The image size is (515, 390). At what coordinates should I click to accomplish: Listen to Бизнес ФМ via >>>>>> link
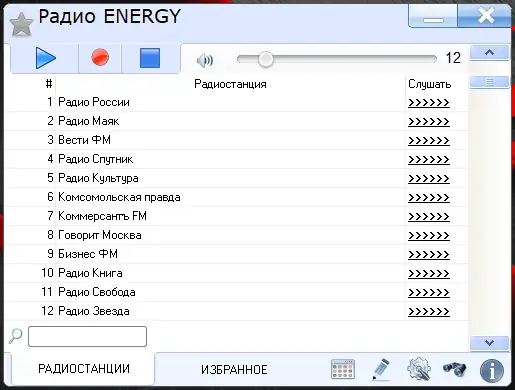coord(429,255)
